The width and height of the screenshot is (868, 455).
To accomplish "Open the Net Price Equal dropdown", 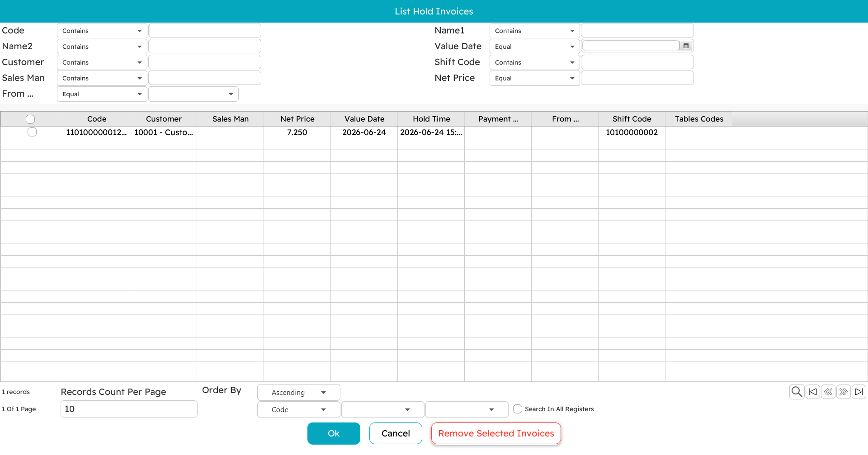I will coord(534,78).
